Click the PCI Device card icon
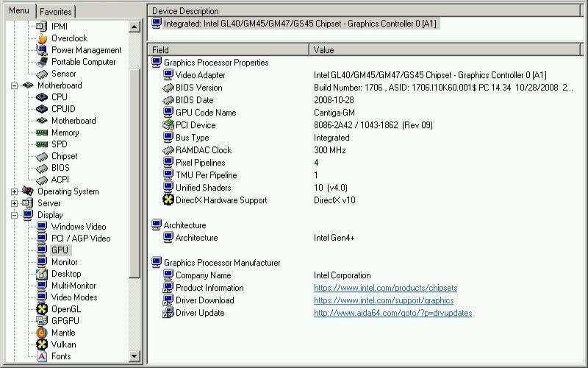Screen dimensions: 588x368 [x=168, y=125]
